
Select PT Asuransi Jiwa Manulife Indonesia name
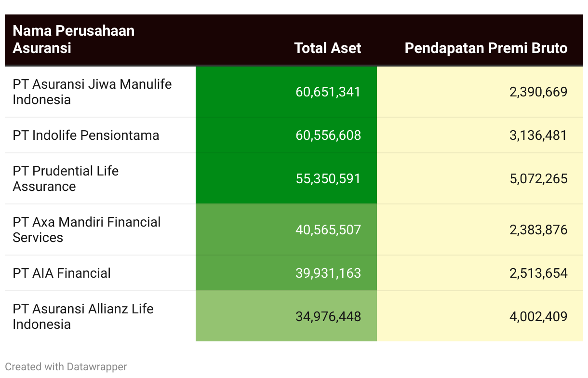tap(92, 92)
